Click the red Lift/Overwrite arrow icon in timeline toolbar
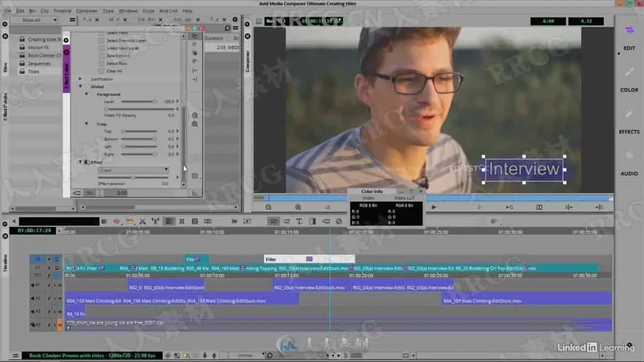Screen dimensions: 644x362 pyautogui.click(x=116, y=221)
